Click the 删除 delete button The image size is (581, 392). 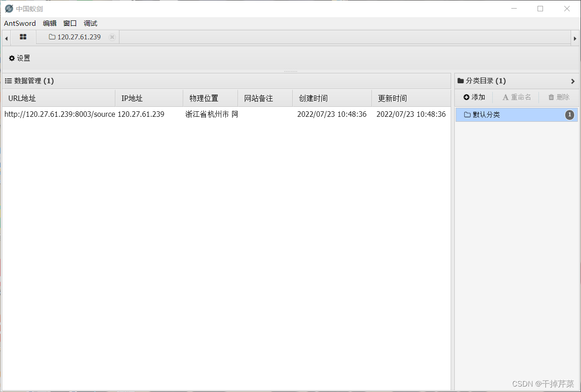tap(559, 97)
